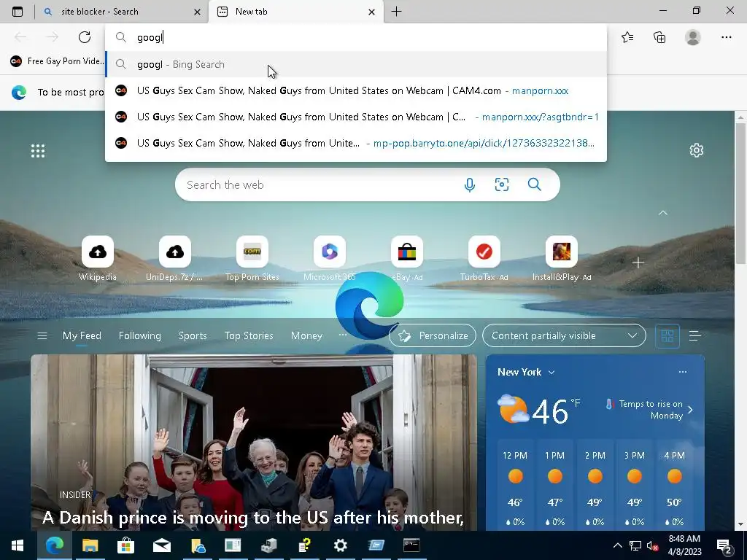Open Settings and more ellipsis menu
This screenshot has width=747, height=560.
point(726,37)
